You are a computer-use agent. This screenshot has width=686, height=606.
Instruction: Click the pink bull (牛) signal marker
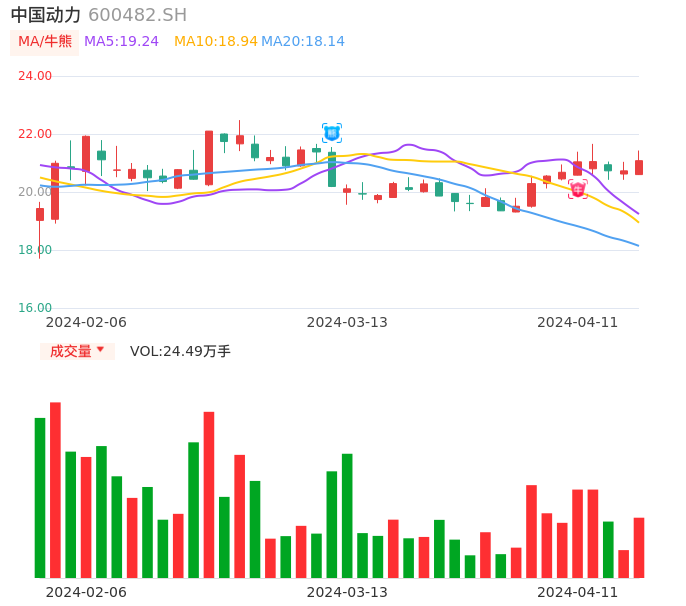click(578, 189)
